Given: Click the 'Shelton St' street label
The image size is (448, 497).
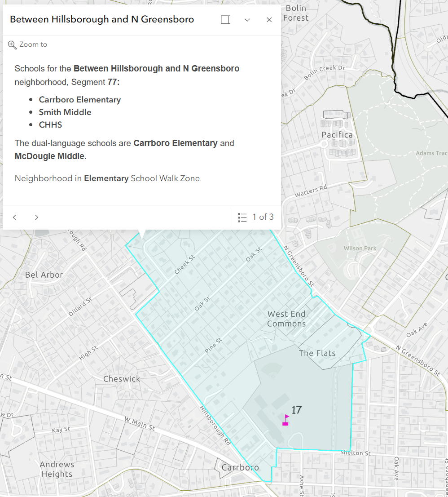Looking at the screenshot, I should tap(356, 453).
